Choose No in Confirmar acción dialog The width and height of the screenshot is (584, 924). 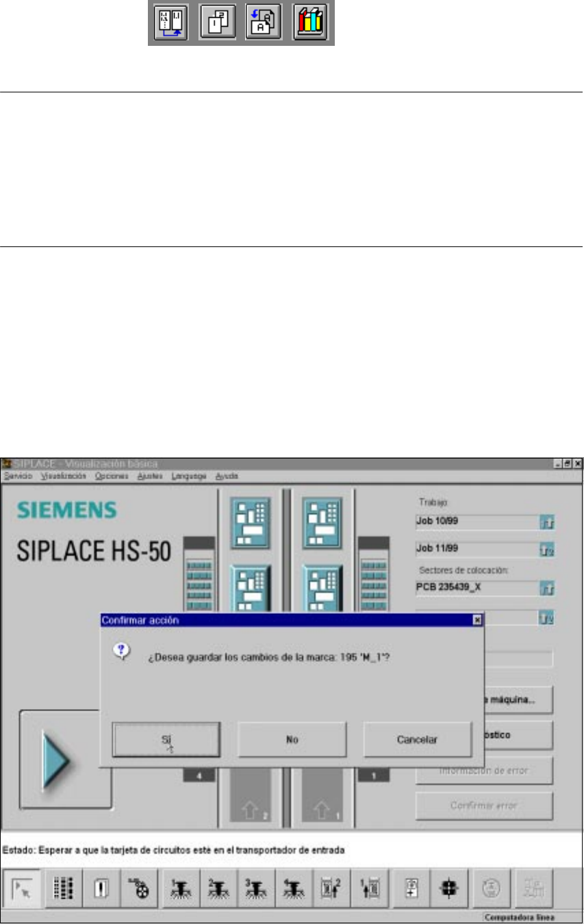(292, 739)
